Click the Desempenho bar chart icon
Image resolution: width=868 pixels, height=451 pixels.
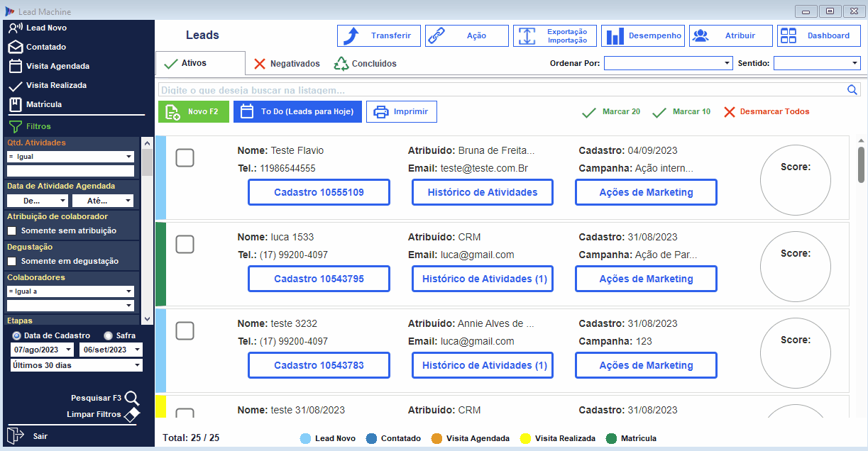pos(615,35)
